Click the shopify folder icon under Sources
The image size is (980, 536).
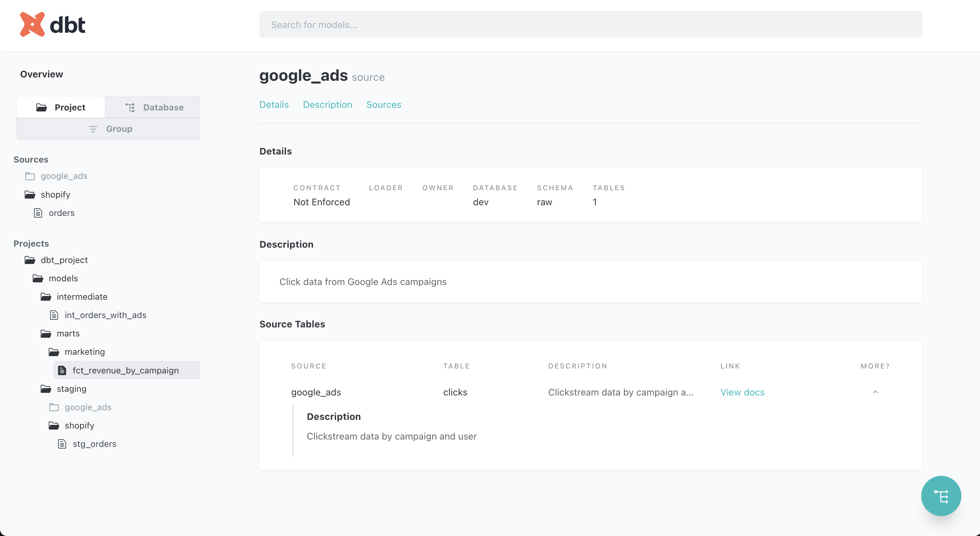pyautogui.click(x=30, y=194)
